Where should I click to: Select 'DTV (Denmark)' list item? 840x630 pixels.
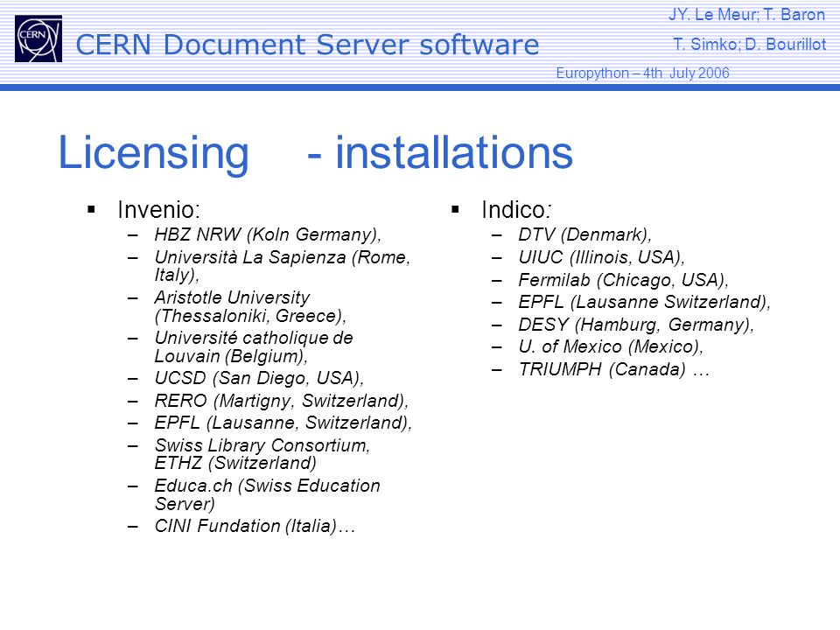585,234
